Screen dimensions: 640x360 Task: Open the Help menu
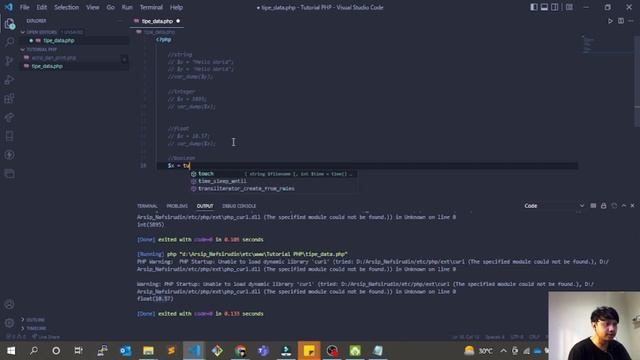tap(176, 7)
